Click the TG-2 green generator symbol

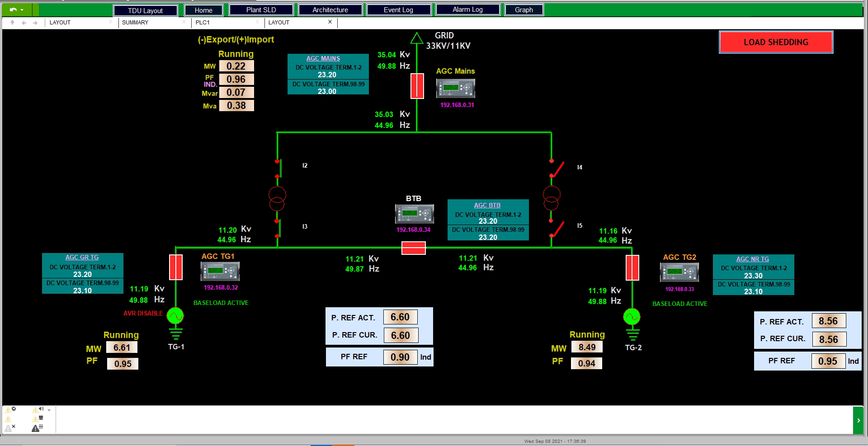coord(632,317)
